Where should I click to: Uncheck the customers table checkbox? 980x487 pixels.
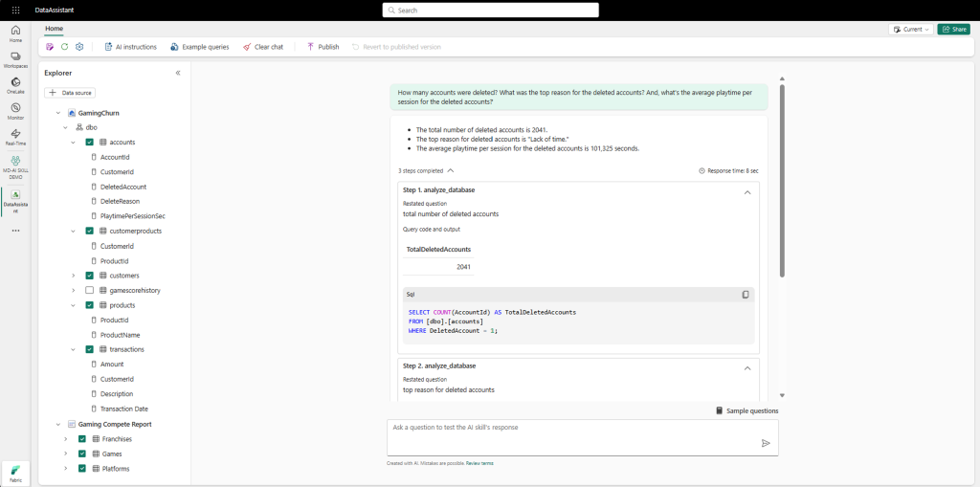[x=89, y=276]
